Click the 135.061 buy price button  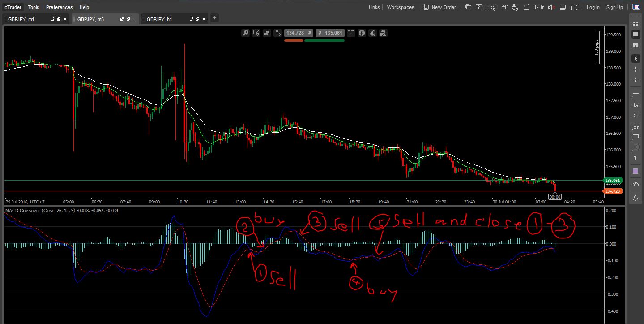[x=329, y=33]
